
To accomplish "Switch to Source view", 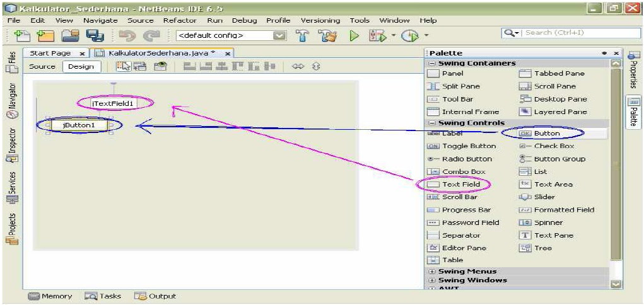I will point(42,67).
